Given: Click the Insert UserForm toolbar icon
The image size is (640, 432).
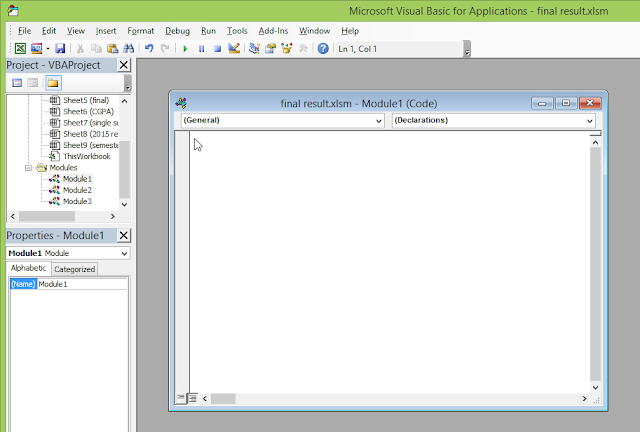Looking at the screenshot, I should pyautogui.click(x=36, y=49).
